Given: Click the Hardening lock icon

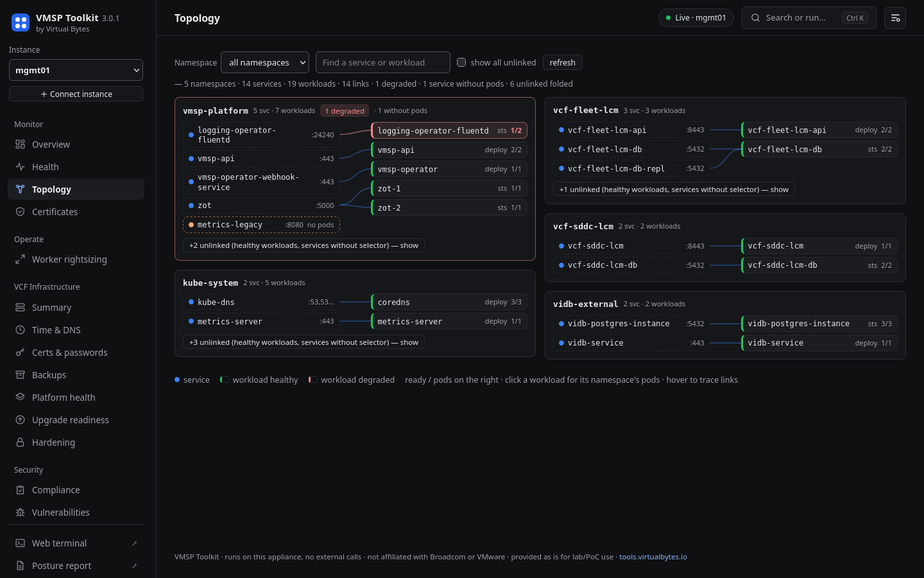Looking at the screenshot, I should pyautogui.click(x=20, y=442).
